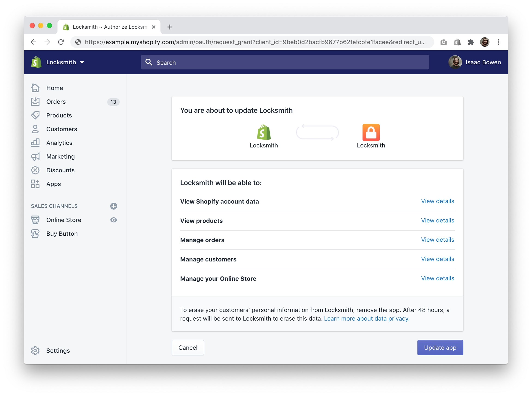Click the Analytics bar chart icon
The width and height of the screenshot is (532, 396).
[35, 143]
